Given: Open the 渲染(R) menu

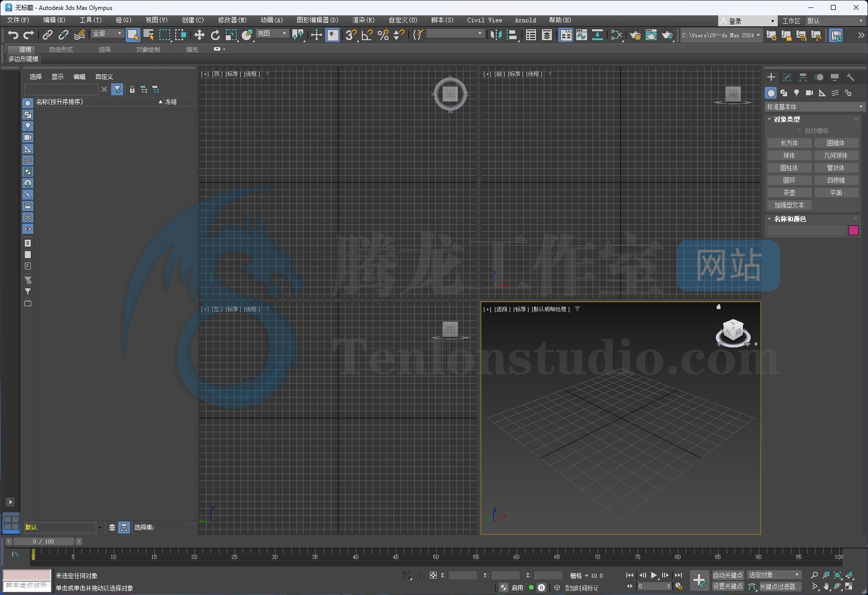Looking at the screenshot, I should (363, 20).
